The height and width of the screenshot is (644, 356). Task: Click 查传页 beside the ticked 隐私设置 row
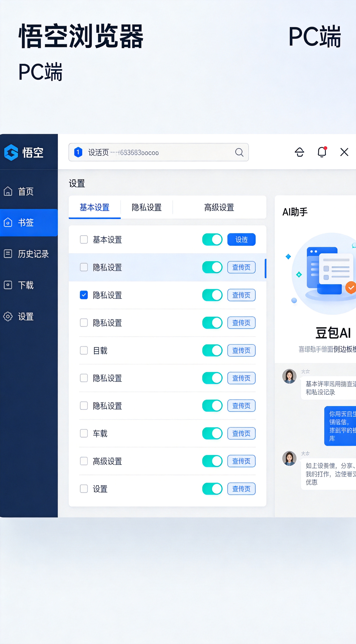click(x=241, y=295)
